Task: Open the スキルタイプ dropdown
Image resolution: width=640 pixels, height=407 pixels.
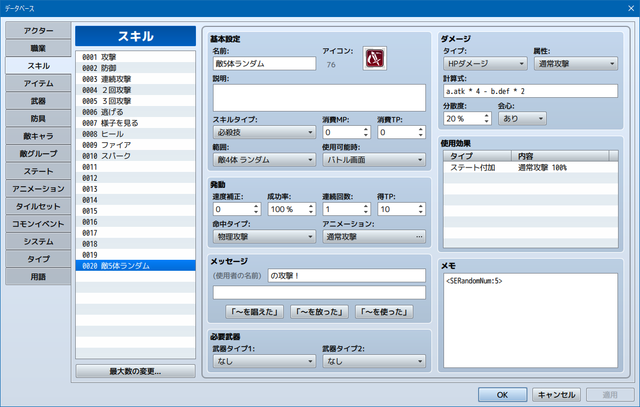Action: (x=264, y=132)
